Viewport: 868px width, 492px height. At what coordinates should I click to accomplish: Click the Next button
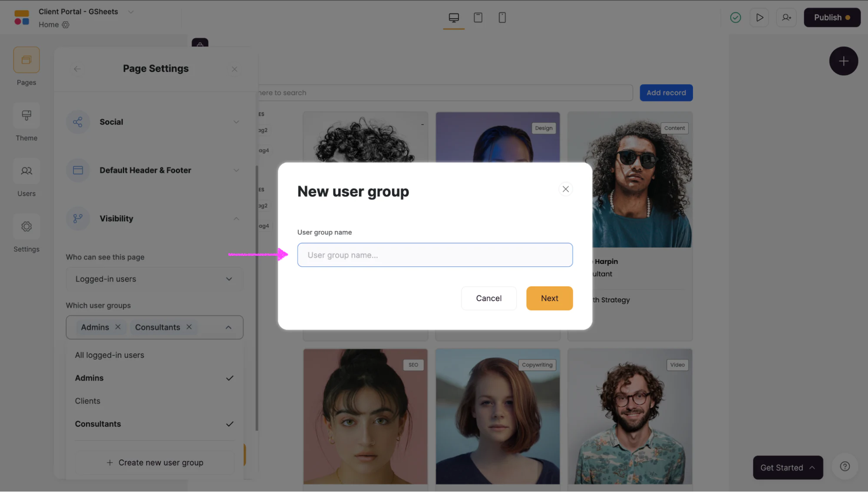(549, 298)
